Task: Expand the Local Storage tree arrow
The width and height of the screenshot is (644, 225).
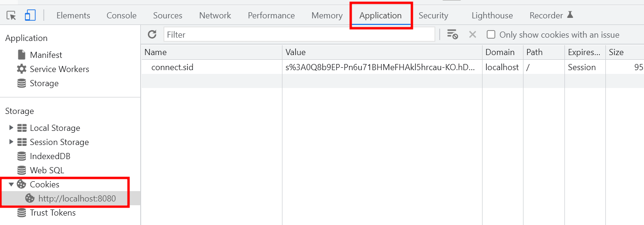Action: [x=11, y=128]
